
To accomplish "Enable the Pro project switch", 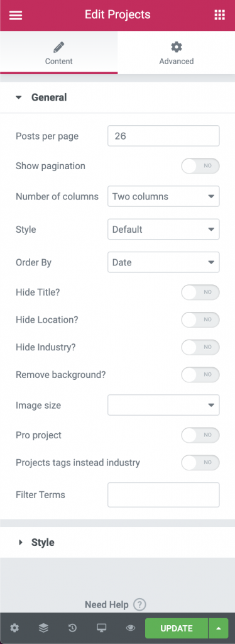I will (x=200, y=435).
